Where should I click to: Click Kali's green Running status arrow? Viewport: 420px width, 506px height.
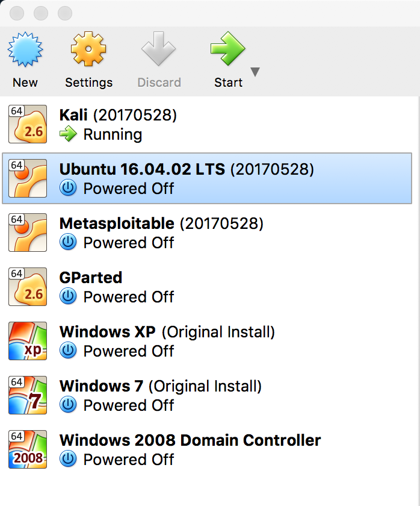point(68,134)
